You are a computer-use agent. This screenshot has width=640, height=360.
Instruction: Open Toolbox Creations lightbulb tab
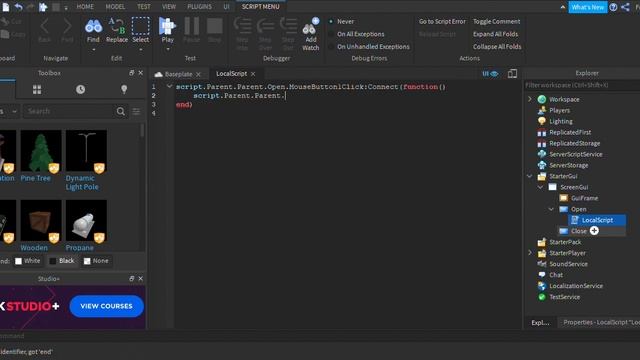(124, 89)
